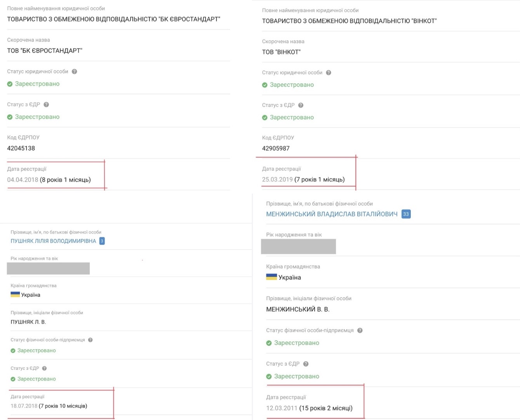Click Ukraine flag icon in МЕНЖИНСЬКИЙ citizenship row

click(271, 277)
